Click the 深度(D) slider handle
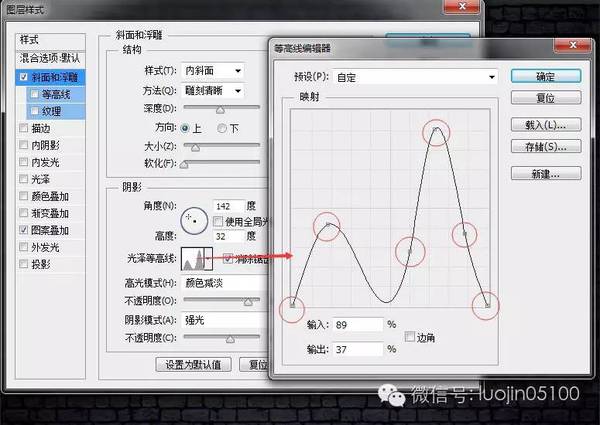Viewport: 600px width, 425px height. click(220, 110)
